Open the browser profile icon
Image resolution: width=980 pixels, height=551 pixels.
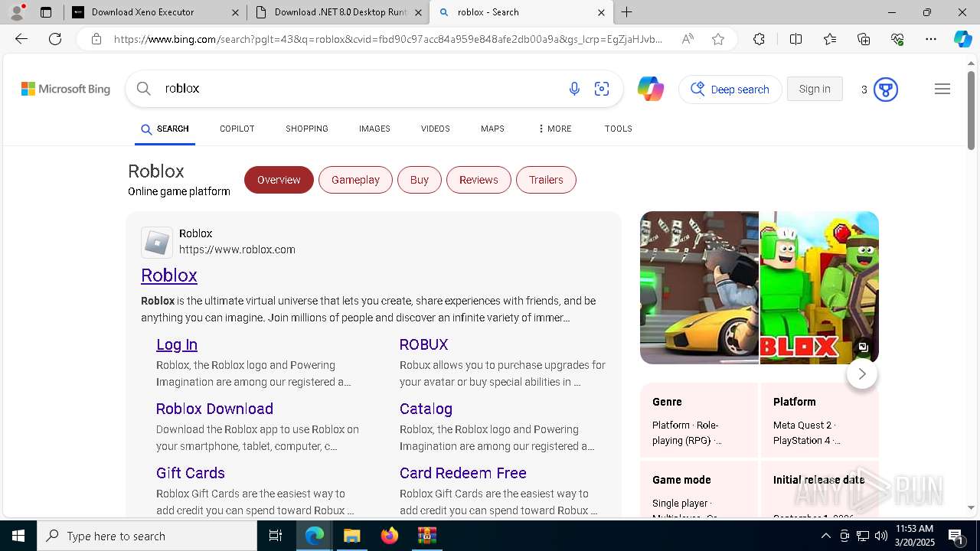tap(17, 11)
